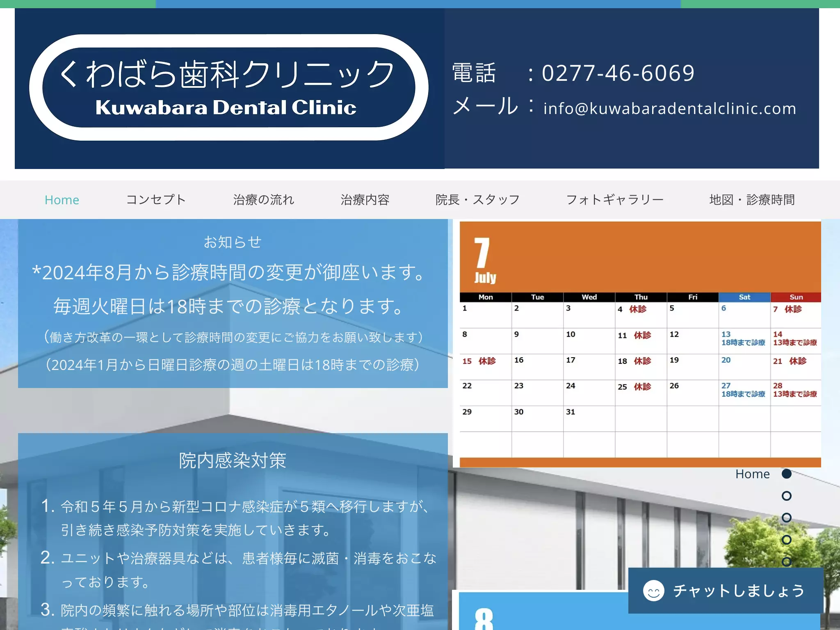This screenshot has height=630, width=840.
Task: Click the smiley chat icon
Action: tap(654, 591)
